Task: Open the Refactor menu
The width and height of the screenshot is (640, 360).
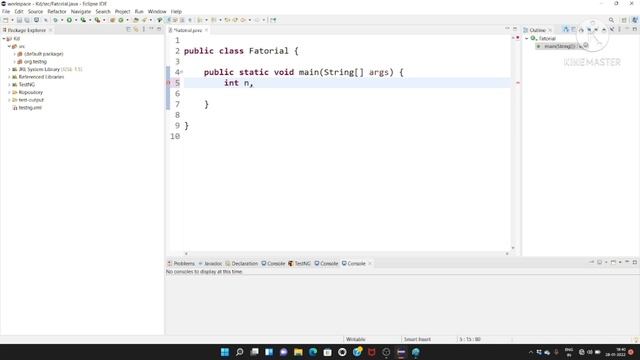Action: pyautogui.click(x=57, y=11)
